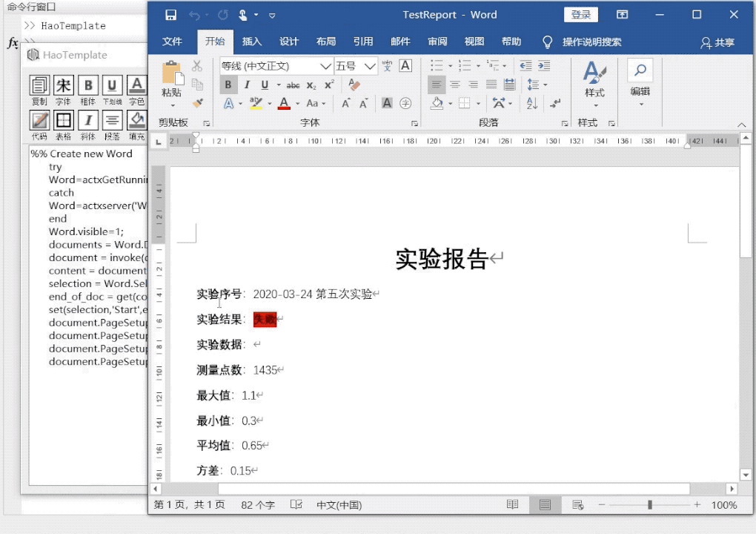Toggle justify alignment button

(x=491, y=85)
